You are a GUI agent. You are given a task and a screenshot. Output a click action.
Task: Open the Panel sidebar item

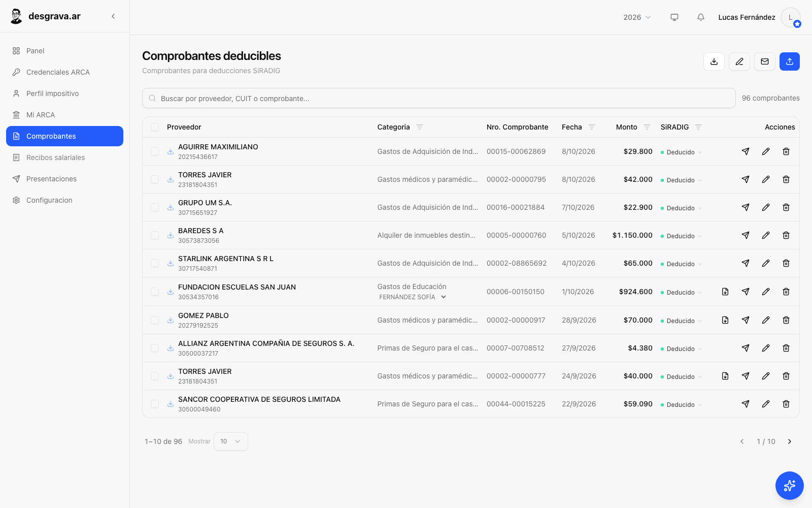point(64,51)
